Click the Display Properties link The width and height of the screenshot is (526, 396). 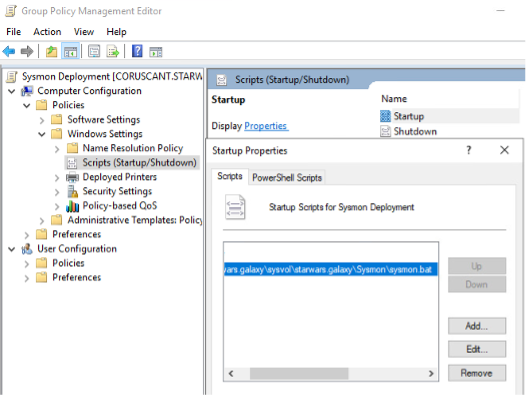click(265, 126)
